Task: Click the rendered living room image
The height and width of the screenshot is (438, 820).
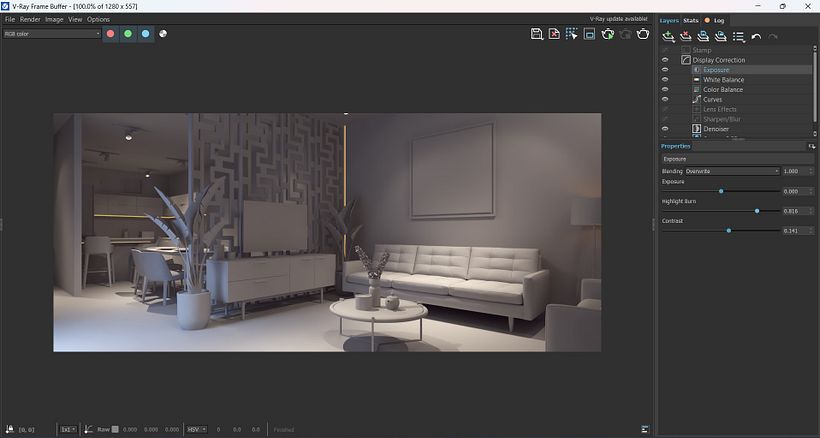Action: [x=327, y=232]
